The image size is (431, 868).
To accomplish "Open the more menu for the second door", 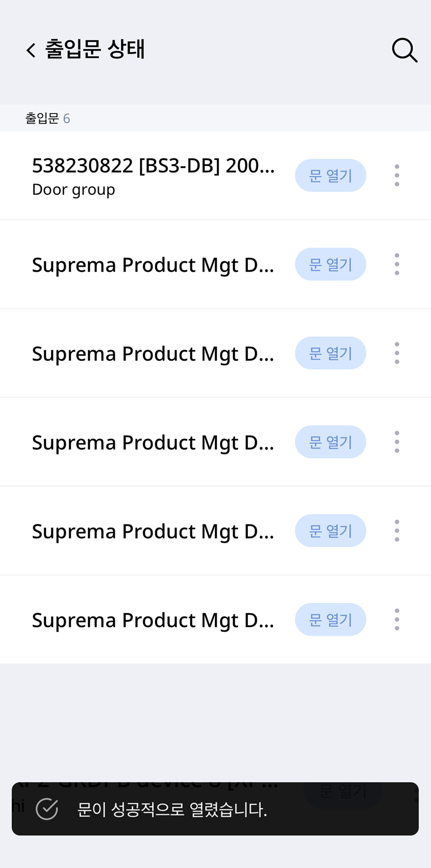I will click(x=397, y=264).
